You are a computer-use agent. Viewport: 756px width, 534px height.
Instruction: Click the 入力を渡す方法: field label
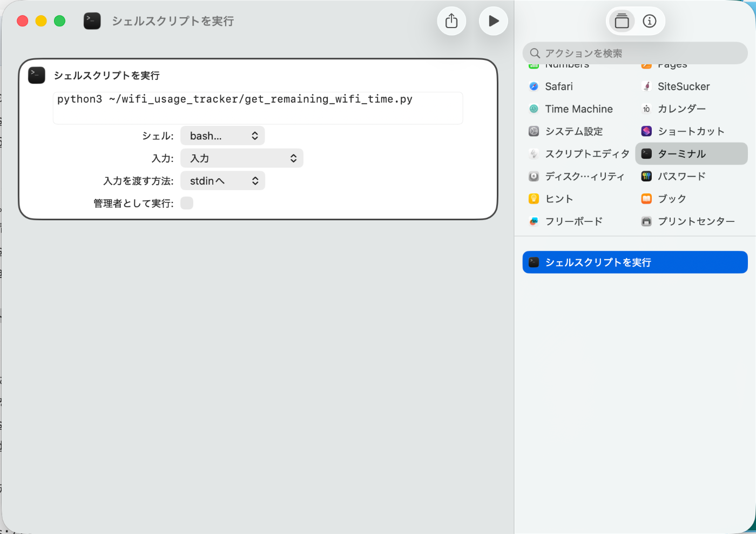click(139, 181)
